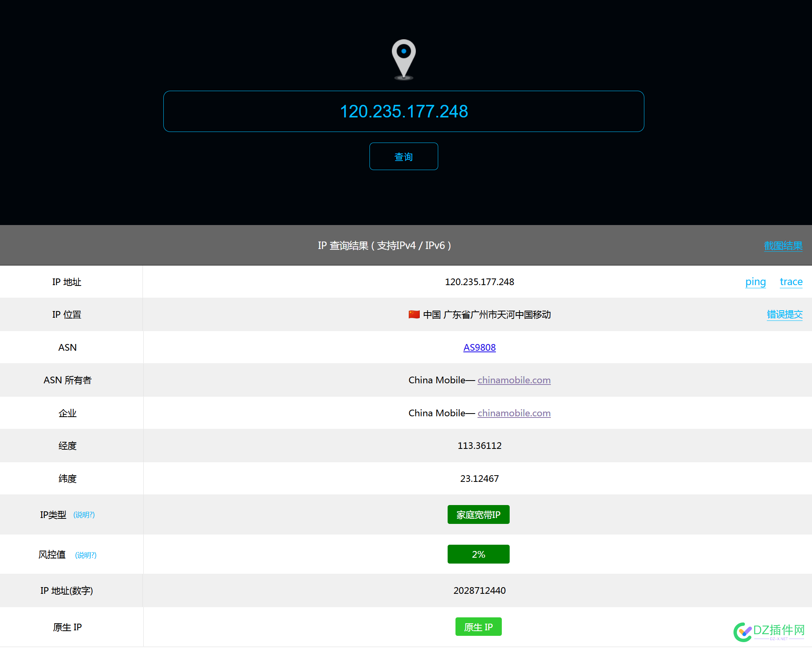Click the 错误提交 error report link
Viewport: 812px width, 648px height.
point(785,315)
